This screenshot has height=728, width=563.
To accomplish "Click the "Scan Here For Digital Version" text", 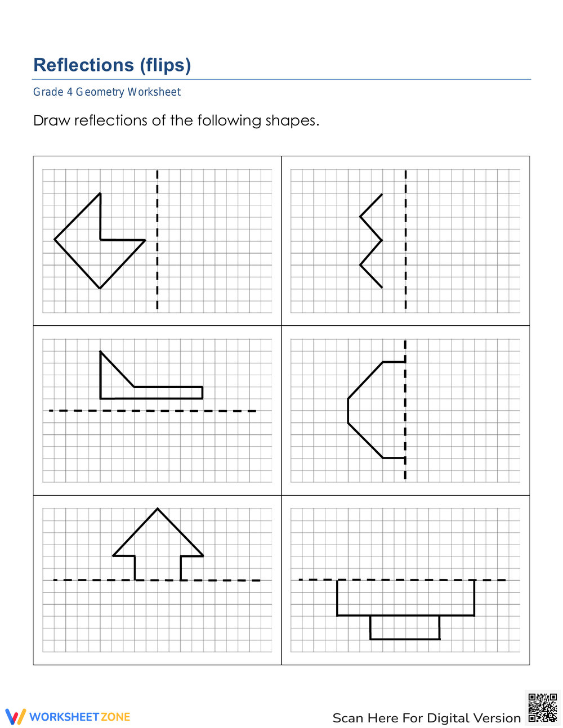I will point(426,718).
